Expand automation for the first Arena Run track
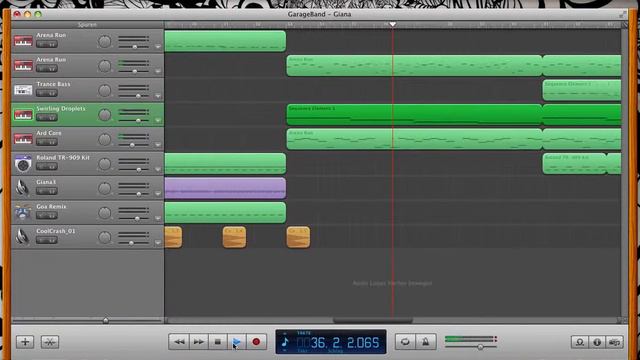Image resolution: width=640 pixels, height=360 pixels. 158,47
